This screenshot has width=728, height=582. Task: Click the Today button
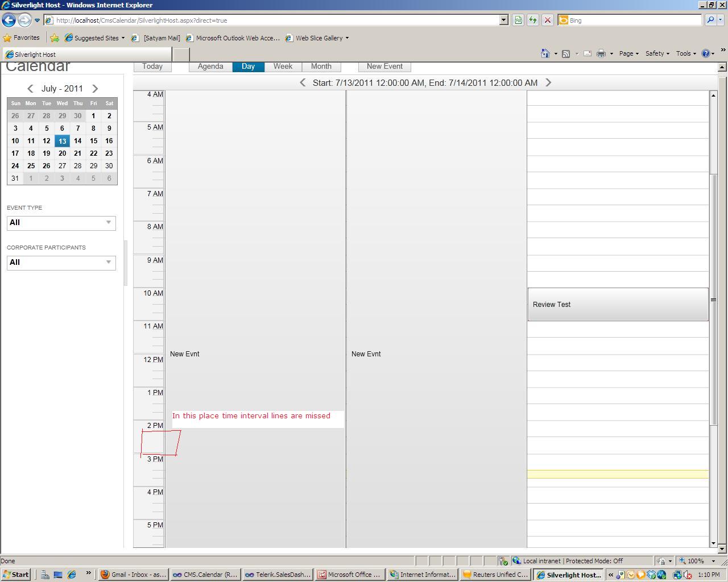tap(152, 66)
